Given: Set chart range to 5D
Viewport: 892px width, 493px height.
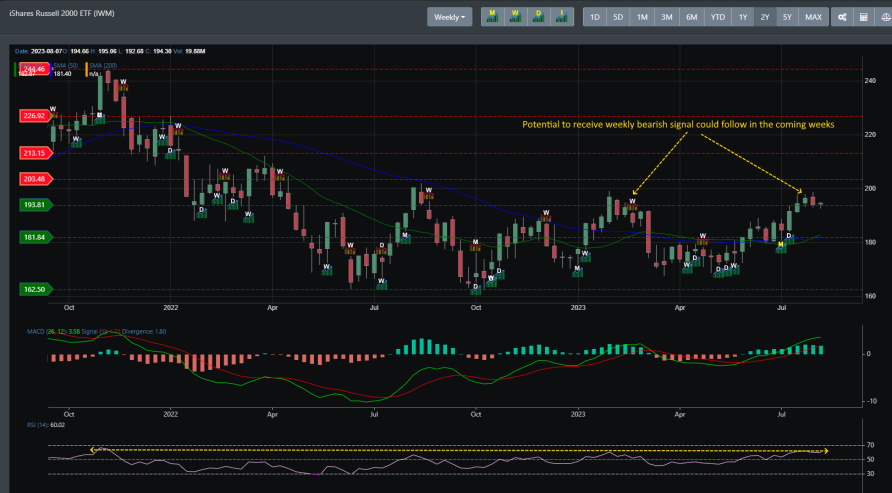Looking at the screenshot, I should 618,17.
